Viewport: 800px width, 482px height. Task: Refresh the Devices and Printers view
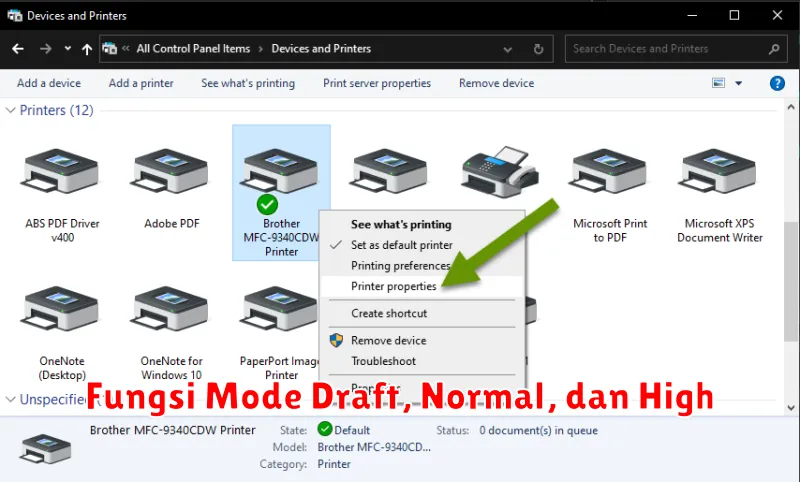[x=538, y=49]
